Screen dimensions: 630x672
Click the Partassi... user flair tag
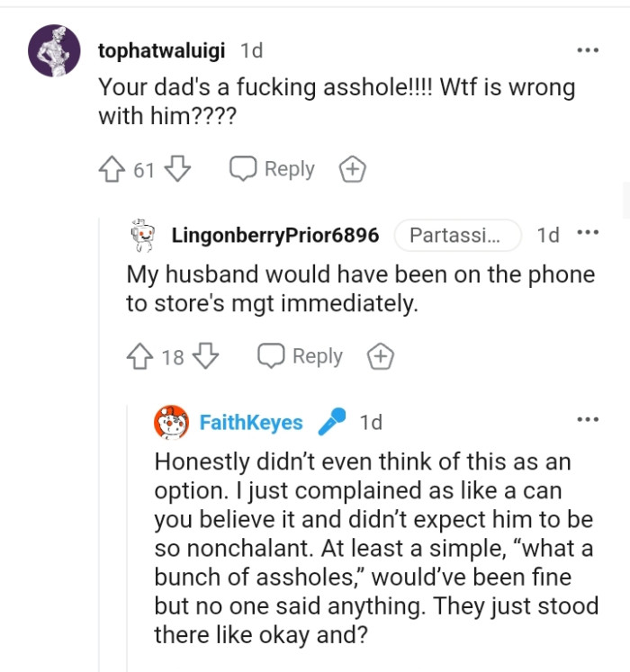457,236
